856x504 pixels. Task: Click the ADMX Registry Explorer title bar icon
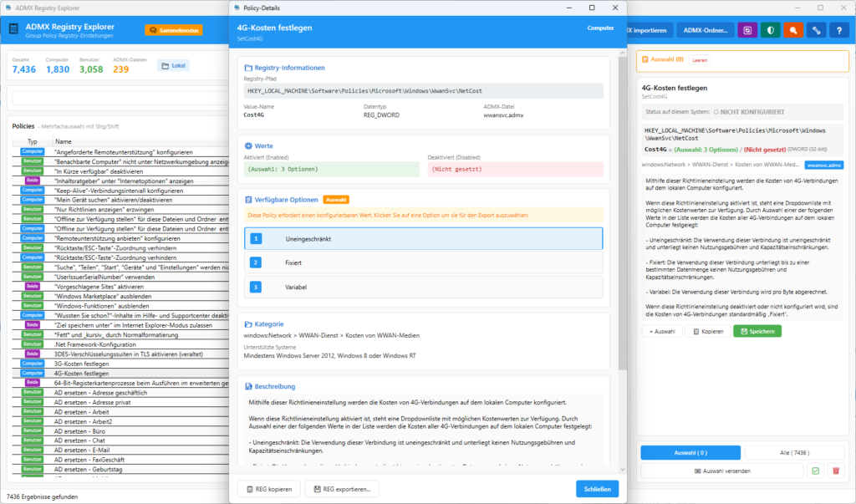[x=9, y=8]
